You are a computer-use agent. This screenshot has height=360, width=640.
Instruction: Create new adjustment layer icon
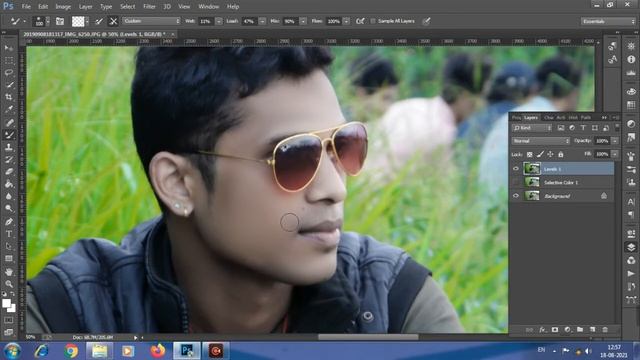tap(567, 329)
